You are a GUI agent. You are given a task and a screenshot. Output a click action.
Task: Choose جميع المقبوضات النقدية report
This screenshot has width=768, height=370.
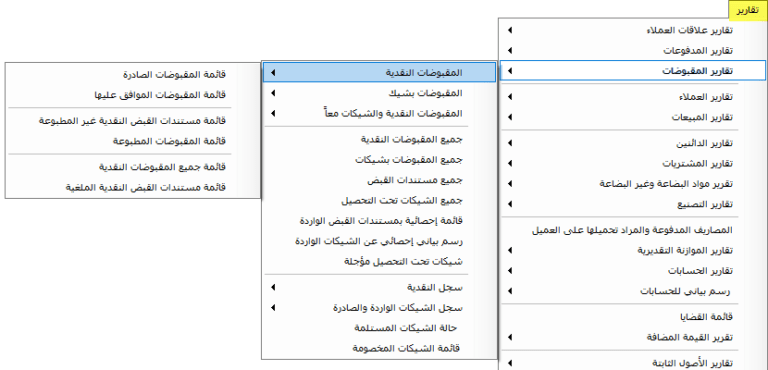click(380, 140)
